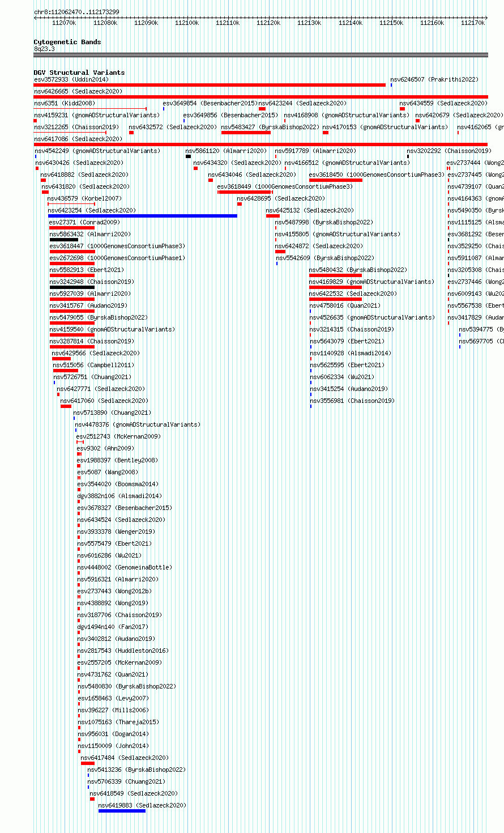The height and width of the screenshot is (833, 504).
Task: Click the black bar under nsv5863432
Action: tap(64, 240)
